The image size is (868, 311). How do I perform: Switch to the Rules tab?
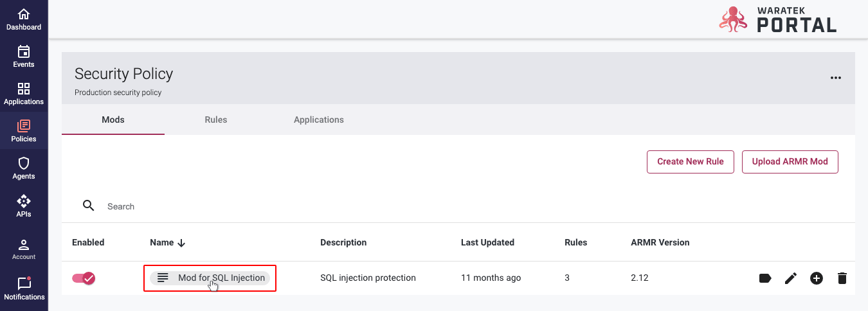coord(215,120)
